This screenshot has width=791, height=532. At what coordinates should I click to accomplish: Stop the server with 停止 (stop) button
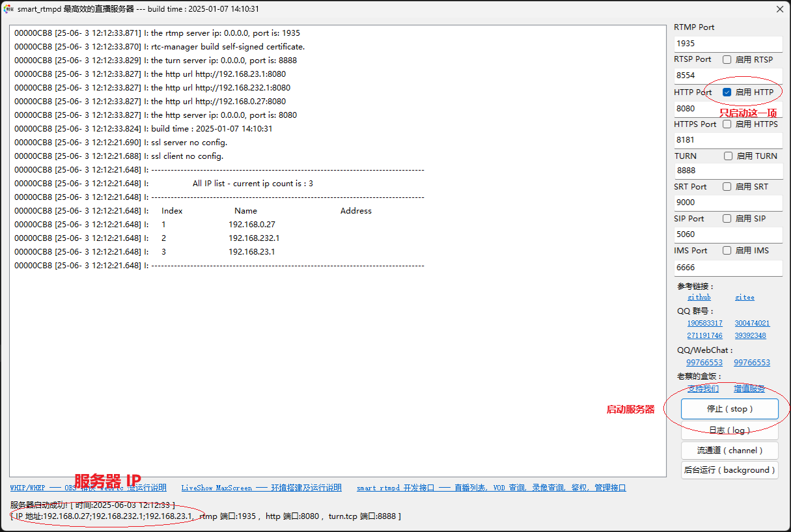pos(730,409)
